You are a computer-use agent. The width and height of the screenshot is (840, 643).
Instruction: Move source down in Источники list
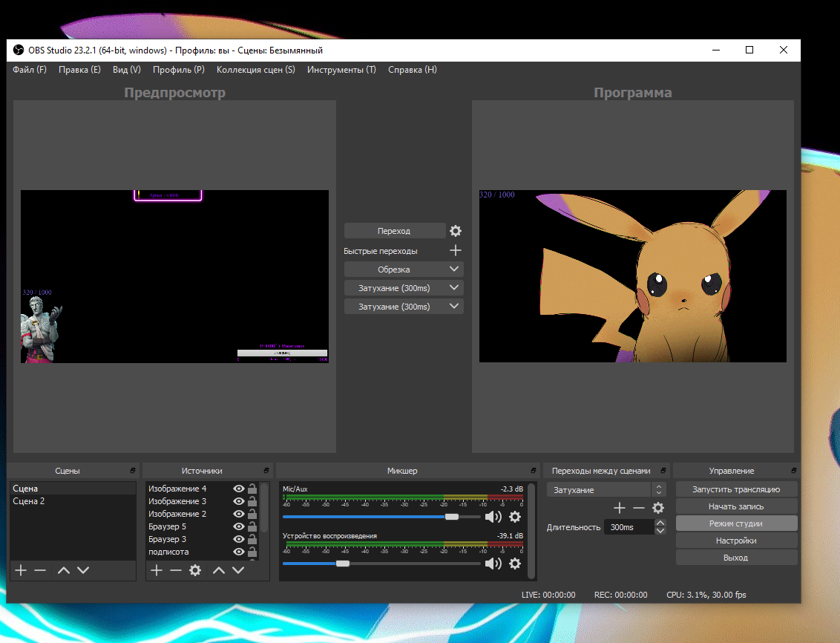[238, 570]
